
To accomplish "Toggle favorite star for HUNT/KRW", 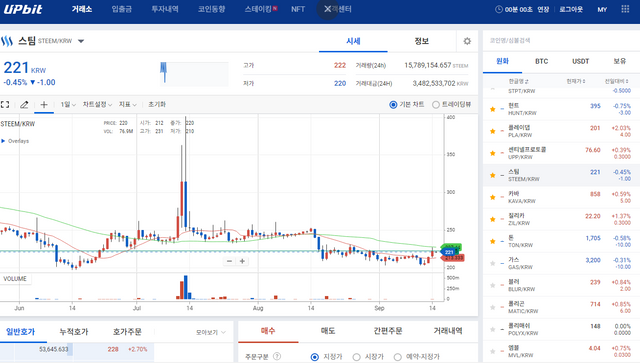I will (493, 109).
